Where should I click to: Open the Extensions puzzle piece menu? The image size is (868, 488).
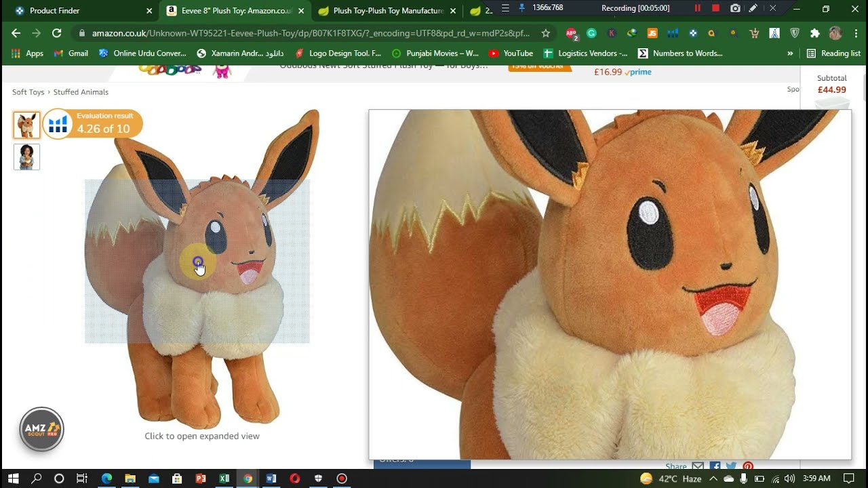tap(815, 33)
